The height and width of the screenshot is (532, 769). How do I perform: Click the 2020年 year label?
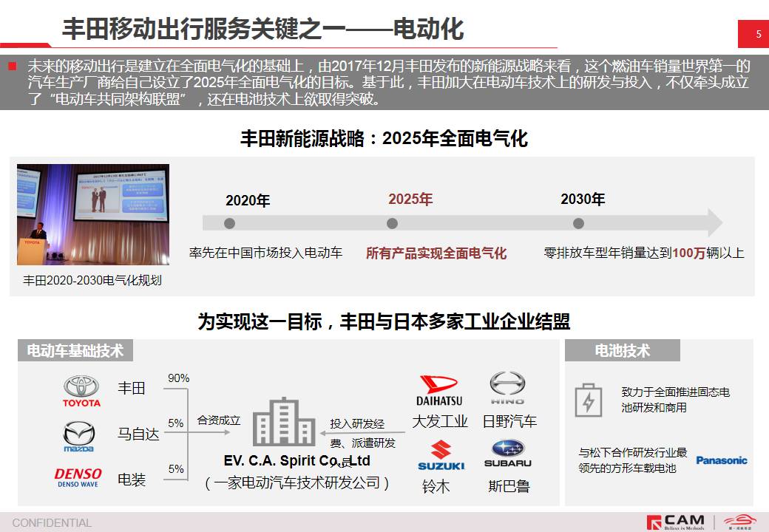pos(248,200)
